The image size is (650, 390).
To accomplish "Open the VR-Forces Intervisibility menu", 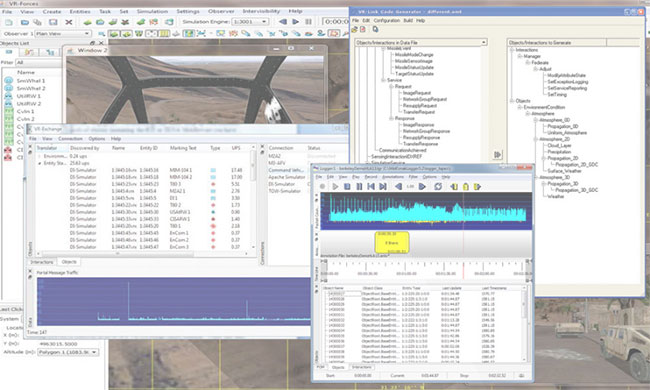I will [x=261, y=11].
